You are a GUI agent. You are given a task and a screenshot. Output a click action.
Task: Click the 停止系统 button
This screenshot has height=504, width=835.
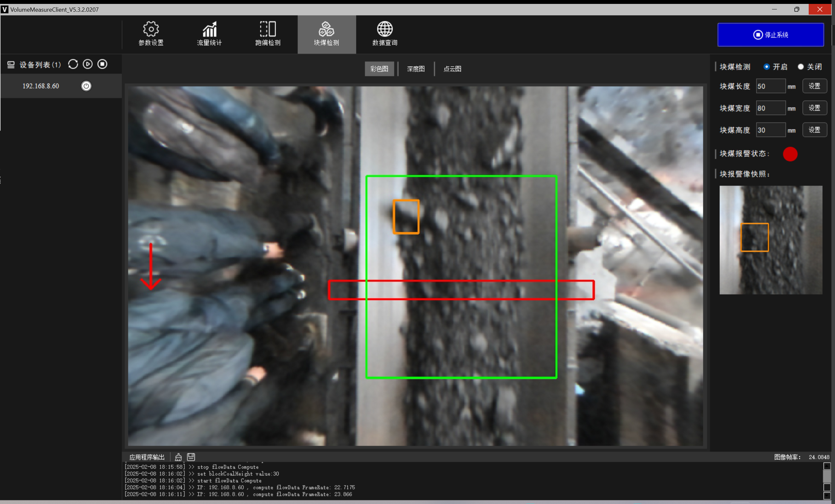(x=771, y=34)
